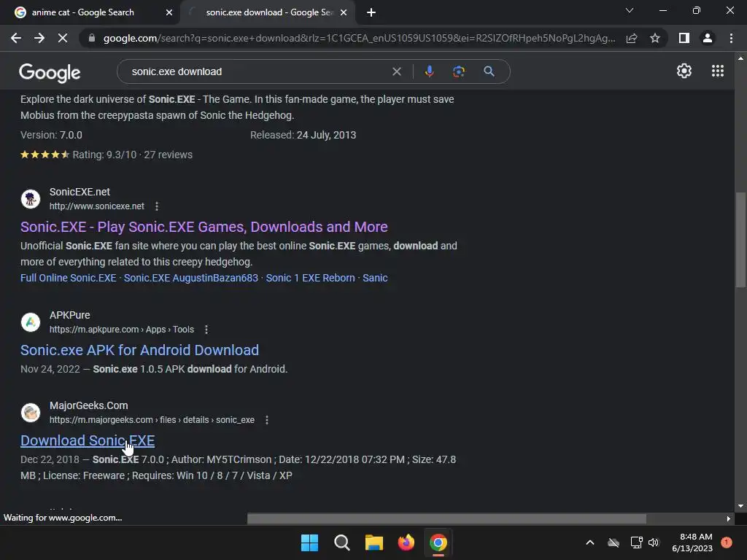Open the tab search dropdown chevron
This screenshot has width=747, height=560.
[x=630, y=10]
